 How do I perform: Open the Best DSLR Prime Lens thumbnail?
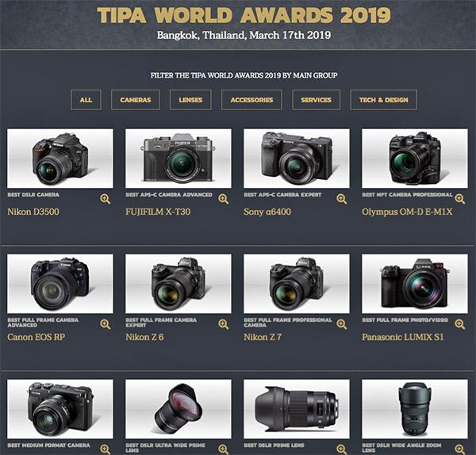pos(297,409)
